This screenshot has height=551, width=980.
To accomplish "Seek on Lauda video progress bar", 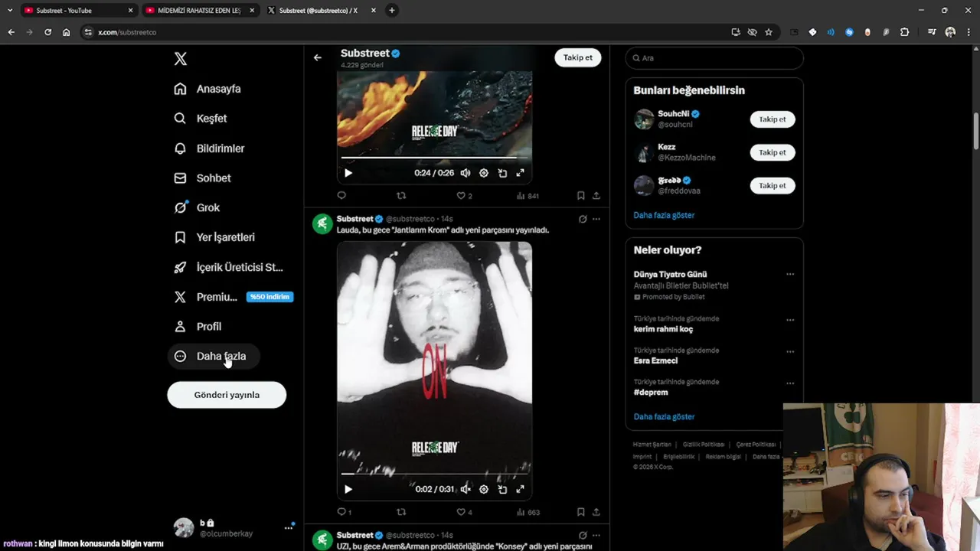I will [x=434, y=474].
